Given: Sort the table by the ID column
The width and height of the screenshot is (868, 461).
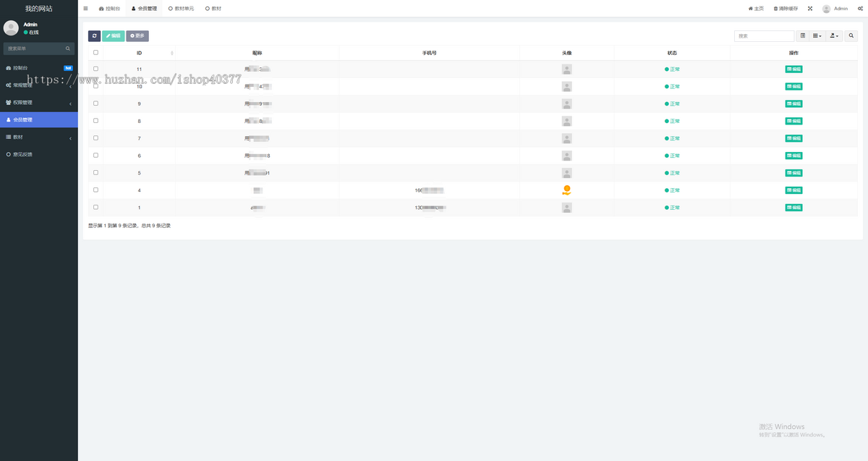Looking at the screenshot, I should [x=139, y=53].
